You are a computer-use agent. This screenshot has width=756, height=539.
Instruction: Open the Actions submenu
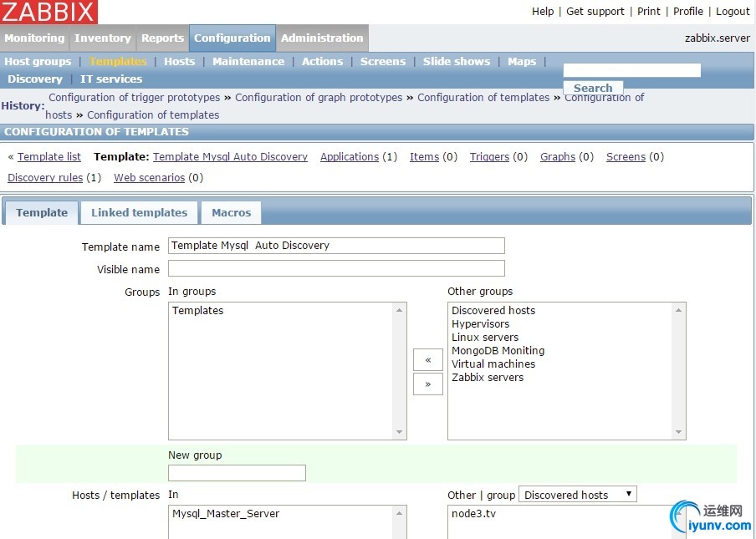pyautogui.click(x=322, y=62)
